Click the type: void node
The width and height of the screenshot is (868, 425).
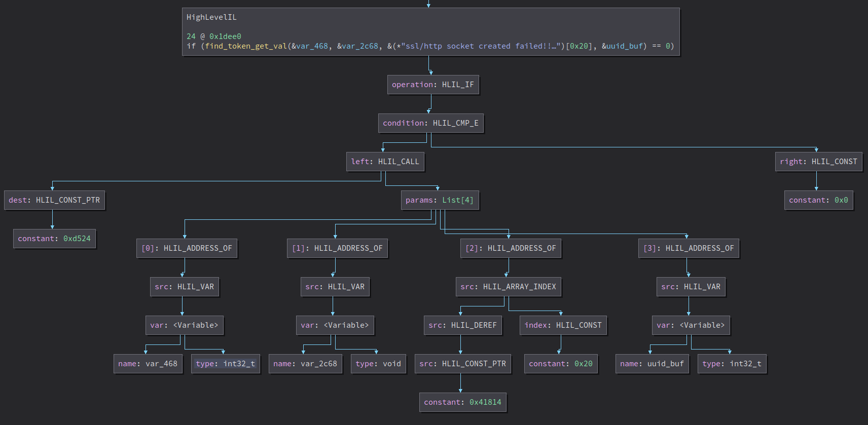pyautogui.click(x=378, y=364)
